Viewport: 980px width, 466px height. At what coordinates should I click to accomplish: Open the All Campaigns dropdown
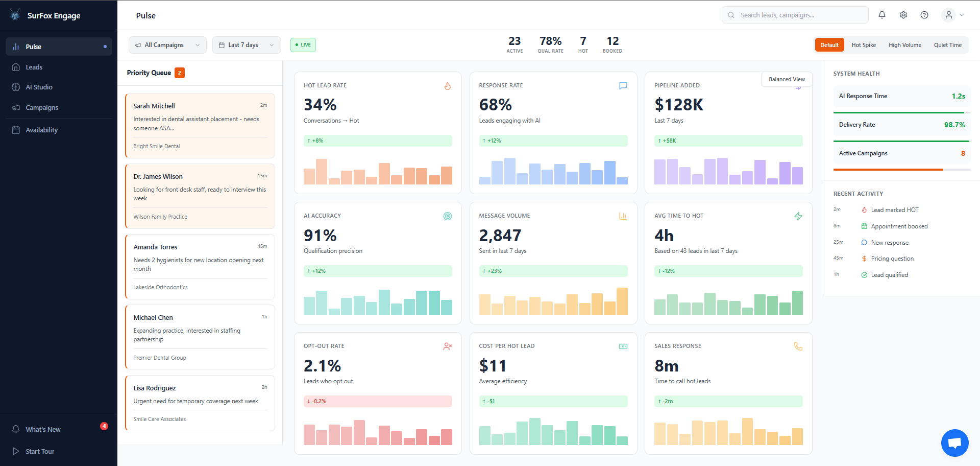[167, 44]
